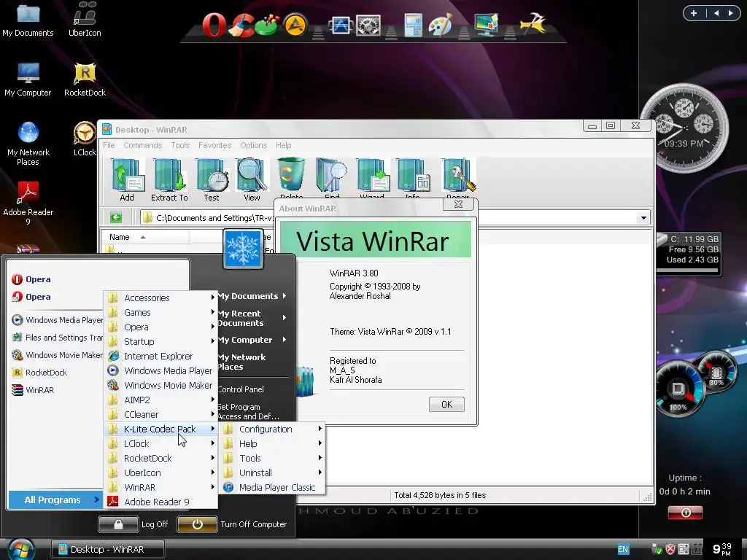Open the LClock desktop shortcut

pyautogui.click(x=85, y=139)
